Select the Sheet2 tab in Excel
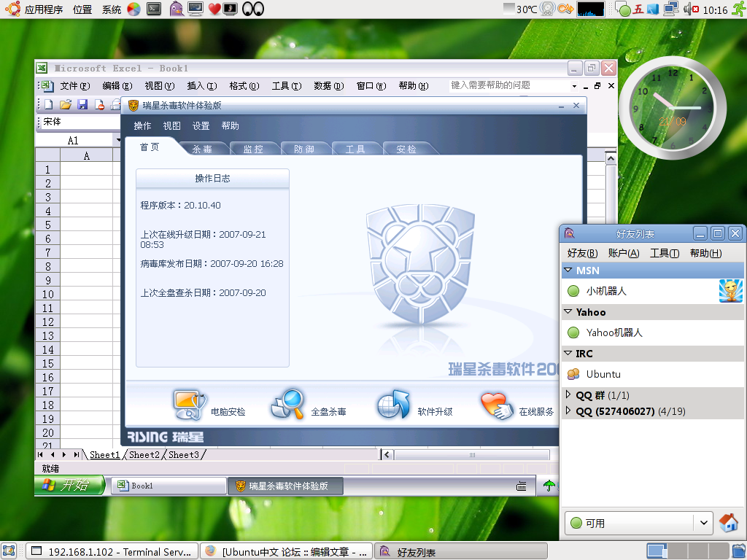747x560 pixels. click(x=144, y=455)
